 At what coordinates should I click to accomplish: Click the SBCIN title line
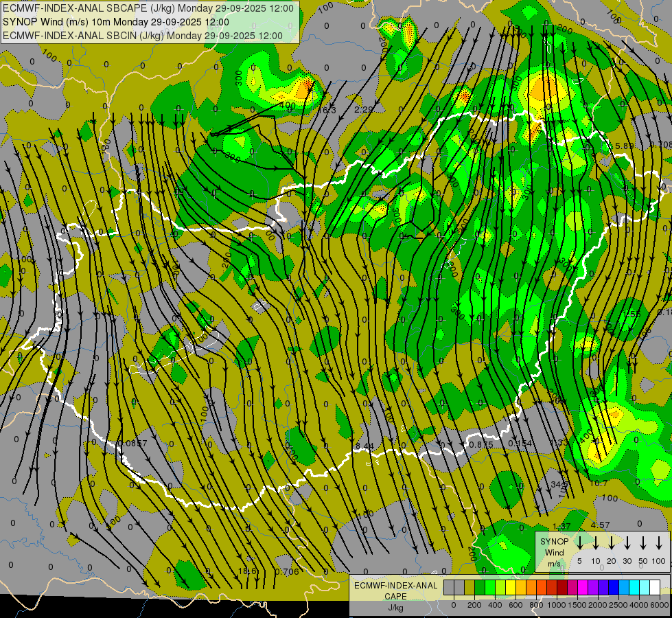pyautogui.click(x=143, y=36)
